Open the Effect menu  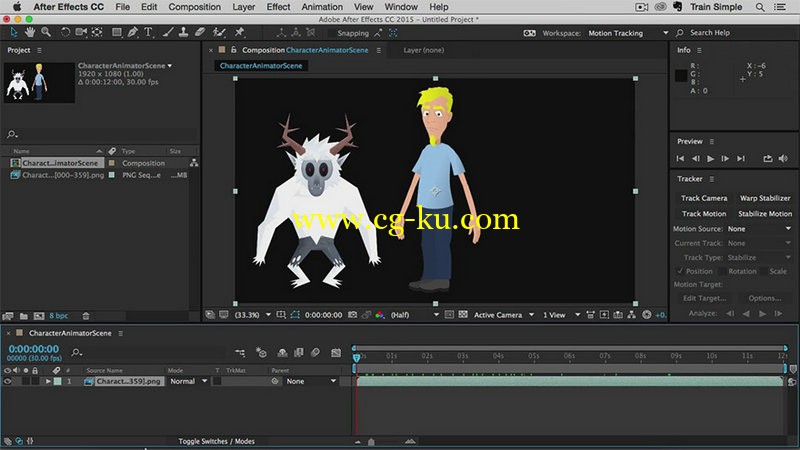pos(278,7)
